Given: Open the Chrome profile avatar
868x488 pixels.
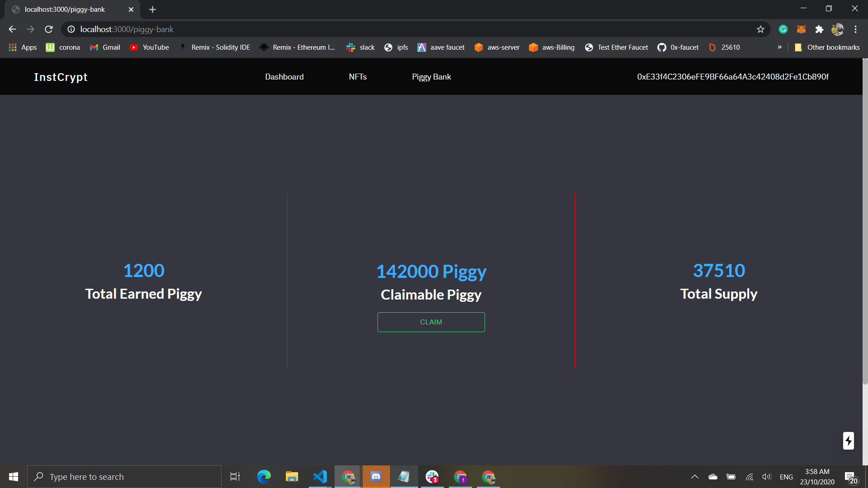Looking at the screenshot, I should click(x=837, y=29).
